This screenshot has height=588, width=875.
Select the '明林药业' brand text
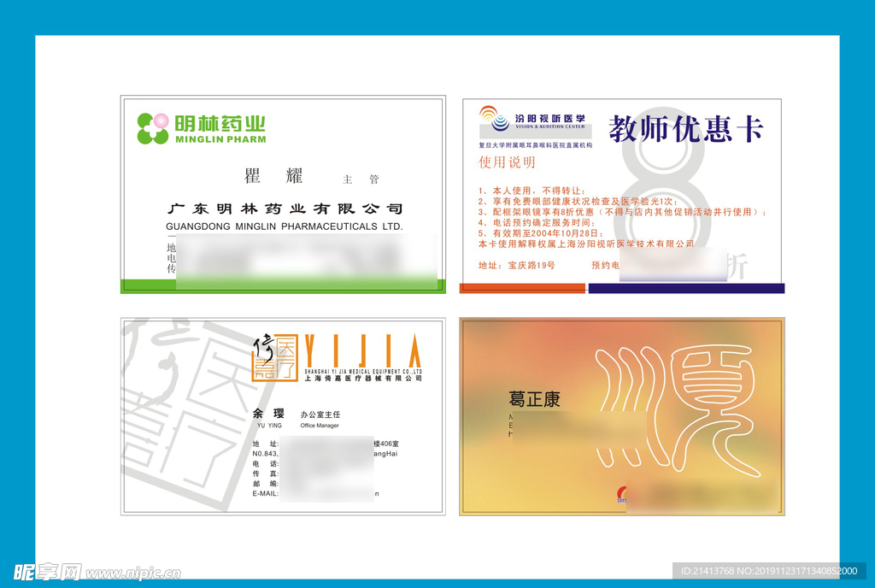[x=220, y=123]
